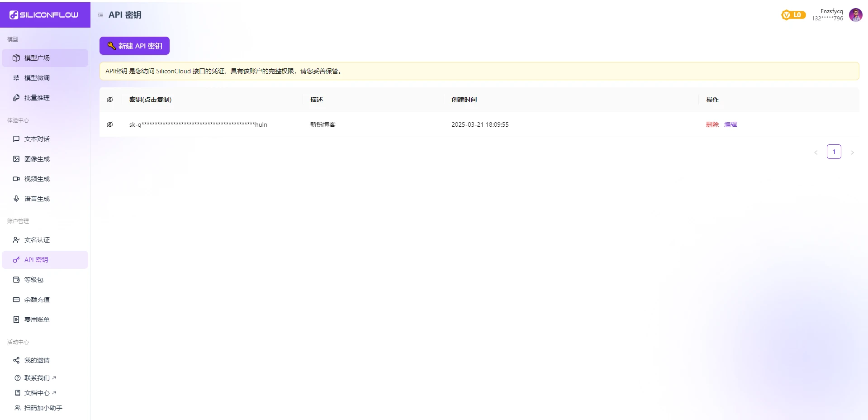Open 视频生成 page
Screen dimensions: 868x420
(x=45, y=179)
